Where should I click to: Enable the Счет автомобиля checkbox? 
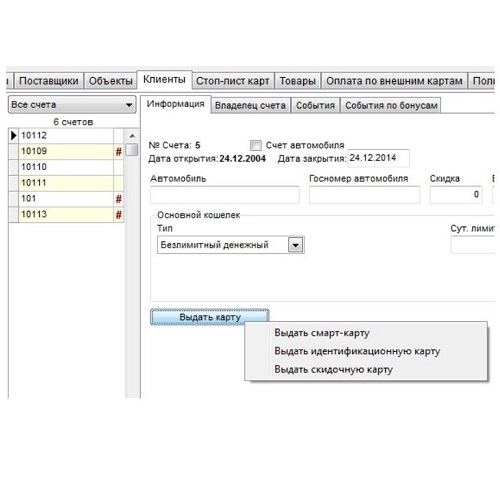pos(256,145)
